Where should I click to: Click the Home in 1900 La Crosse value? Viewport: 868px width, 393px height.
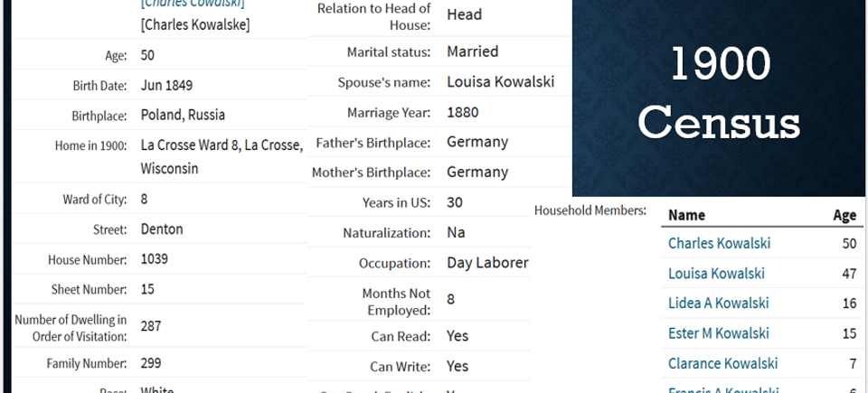222,156
